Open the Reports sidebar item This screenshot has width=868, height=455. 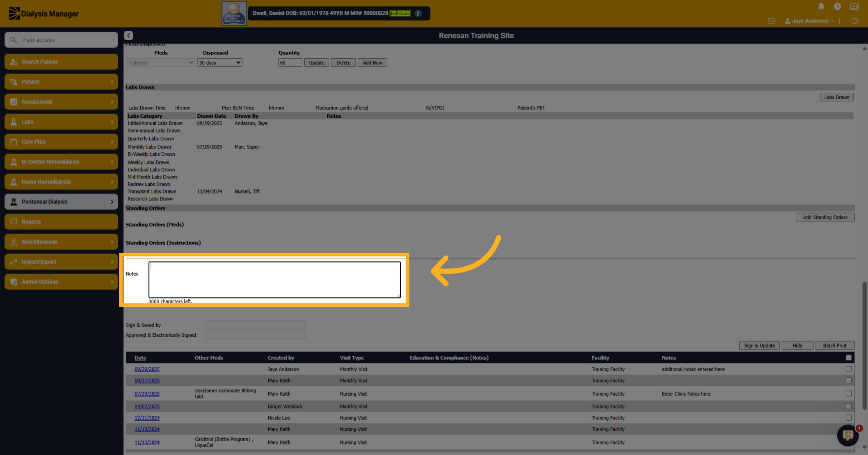tap(61, 222)
